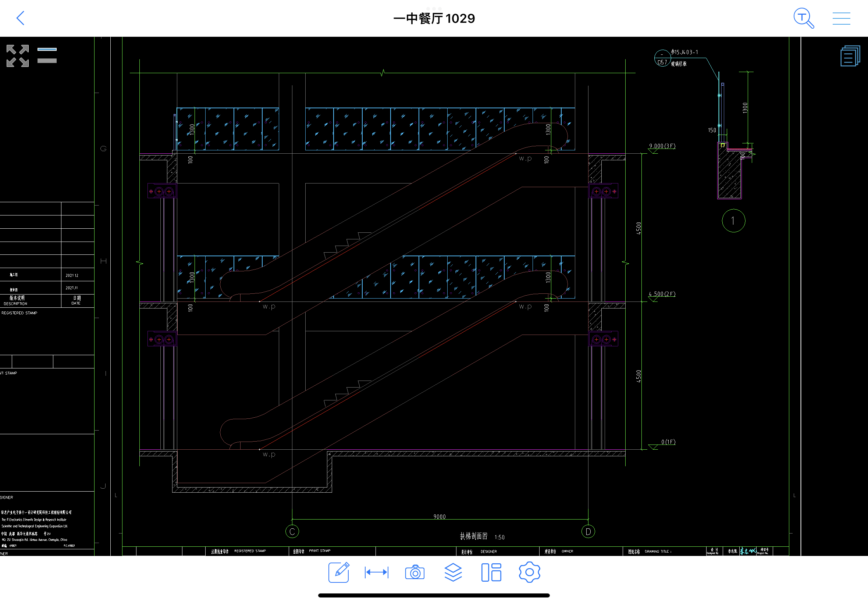
Task: Tap the axis bubble C
Action: click(292, 532)
